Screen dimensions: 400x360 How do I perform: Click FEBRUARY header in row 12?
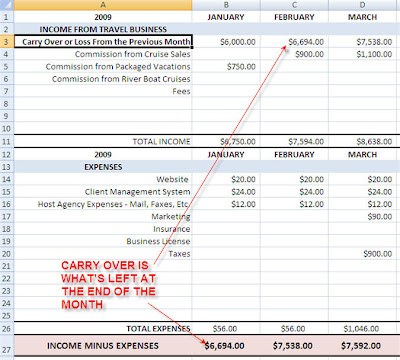coord(294,155)
